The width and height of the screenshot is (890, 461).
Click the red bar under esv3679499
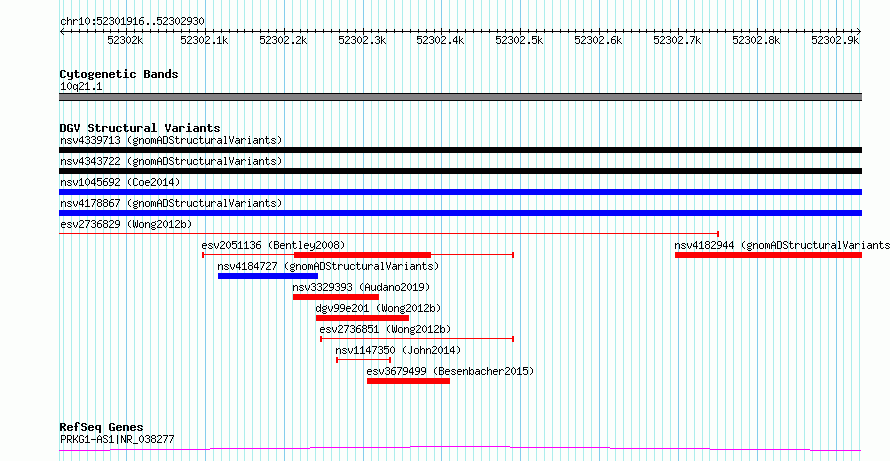[x=408, y=381]
